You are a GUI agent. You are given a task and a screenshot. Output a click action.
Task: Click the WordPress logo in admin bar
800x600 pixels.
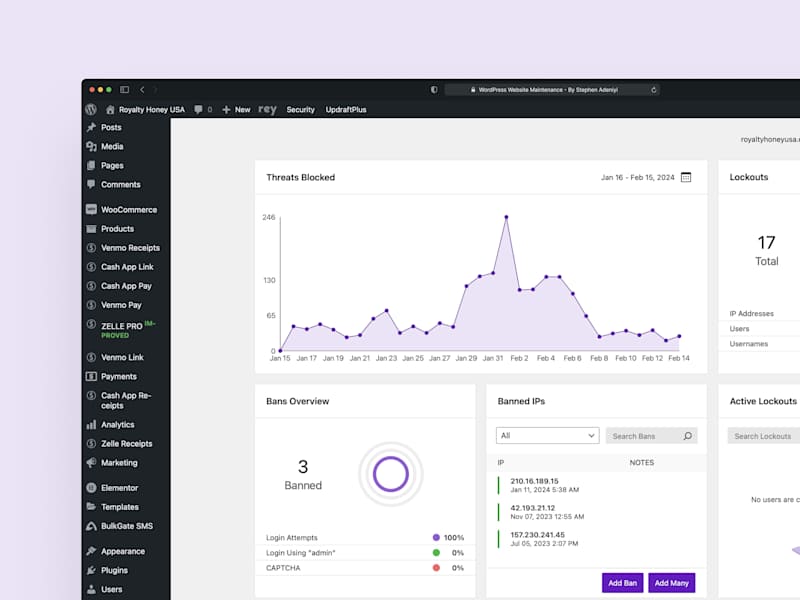click(x=91, y=110)
